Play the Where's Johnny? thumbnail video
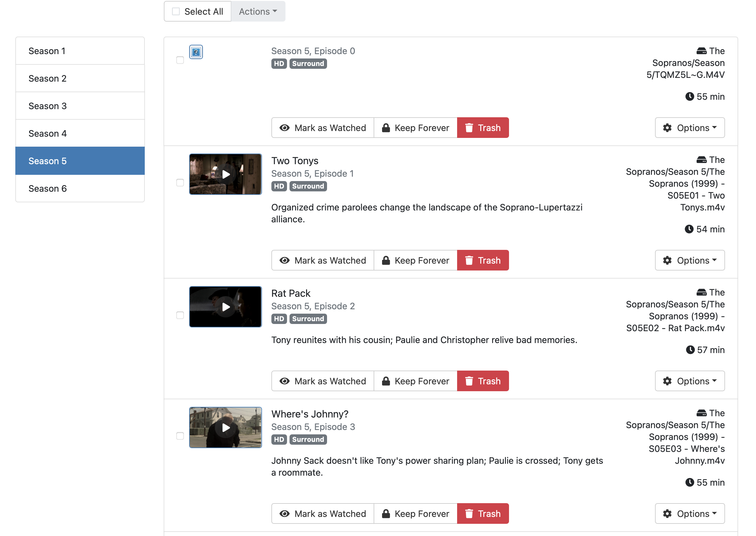This screenshot has width=756, height=536. tap(226, 428)
